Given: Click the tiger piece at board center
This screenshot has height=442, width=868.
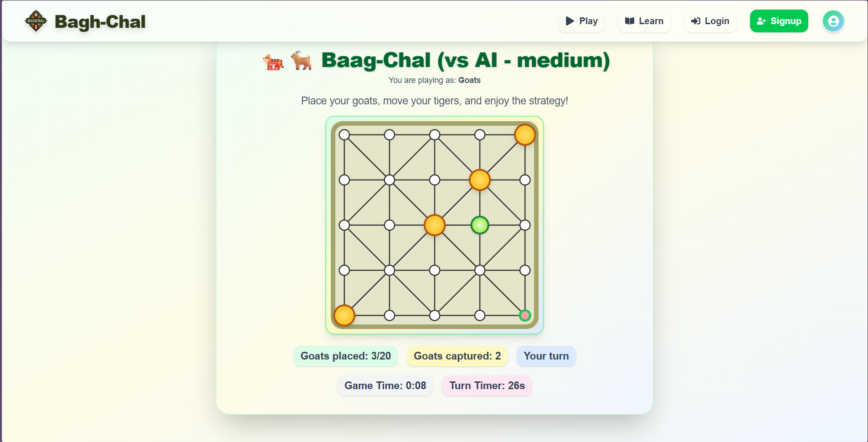Looking at the screenshot, I should click(x=435, y=225).
